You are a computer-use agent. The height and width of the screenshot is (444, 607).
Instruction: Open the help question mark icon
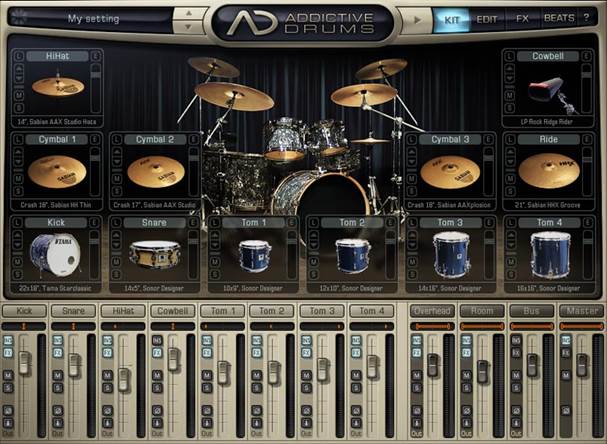pos(586,18)
